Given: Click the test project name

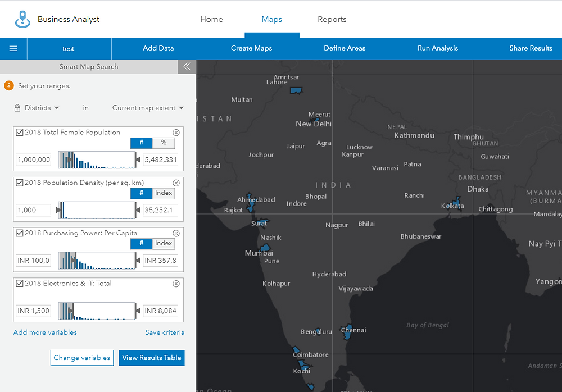Looking at the screenshot, I should (x=68, y=49).
